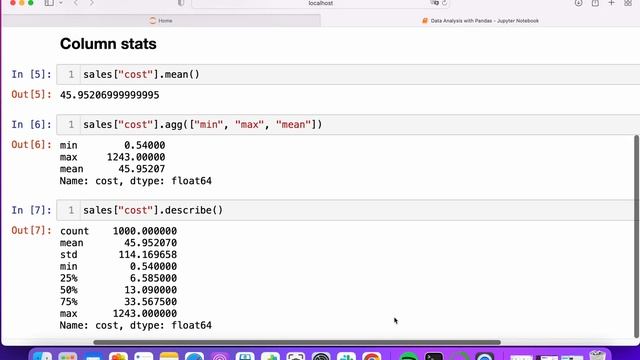The image size is (640, 360).
Task: Click the vertical scrollbar on right edge
Action: click(x=636, y=237)
